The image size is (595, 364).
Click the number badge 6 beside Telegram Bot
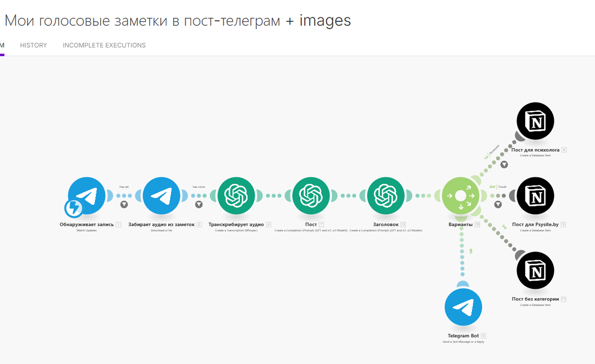[483, 336]
